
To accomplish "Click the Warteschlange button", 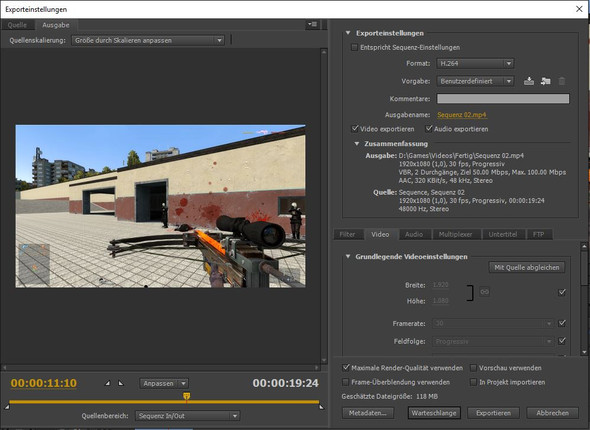I will [x=434, y=413].
